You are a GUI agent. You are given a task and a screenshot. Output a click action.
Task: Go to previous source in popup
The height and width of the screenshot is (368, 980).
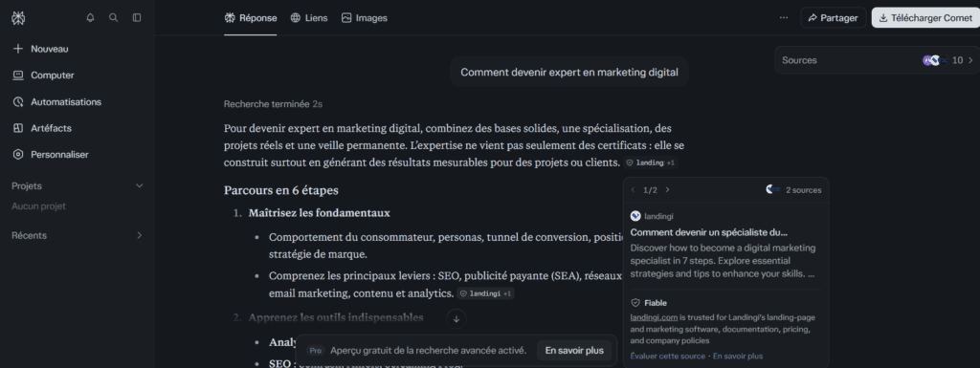[x=633, y=190]
